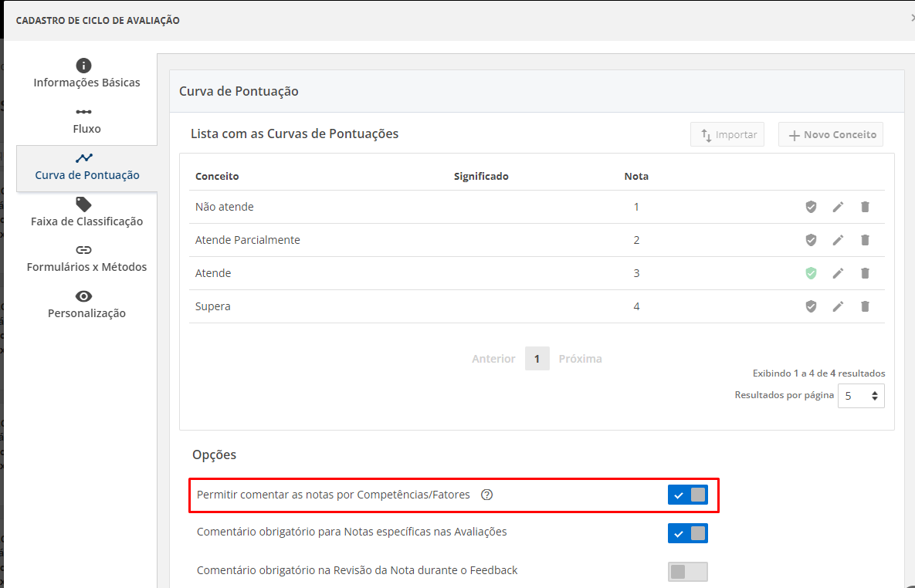
Task: Switch to Faixa de Classificação tab
Action: [86, 212]
